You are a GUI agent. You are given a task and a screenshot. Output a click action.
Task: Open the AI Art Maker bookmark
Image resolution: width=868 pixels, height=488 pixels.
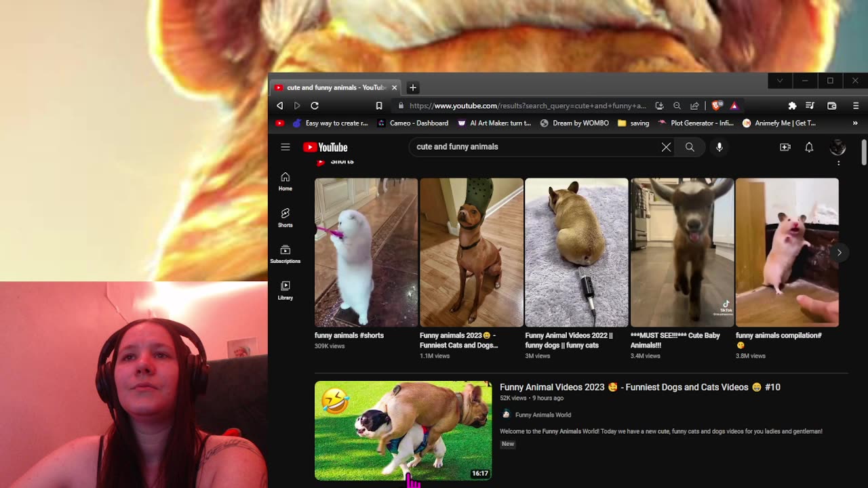494,123
